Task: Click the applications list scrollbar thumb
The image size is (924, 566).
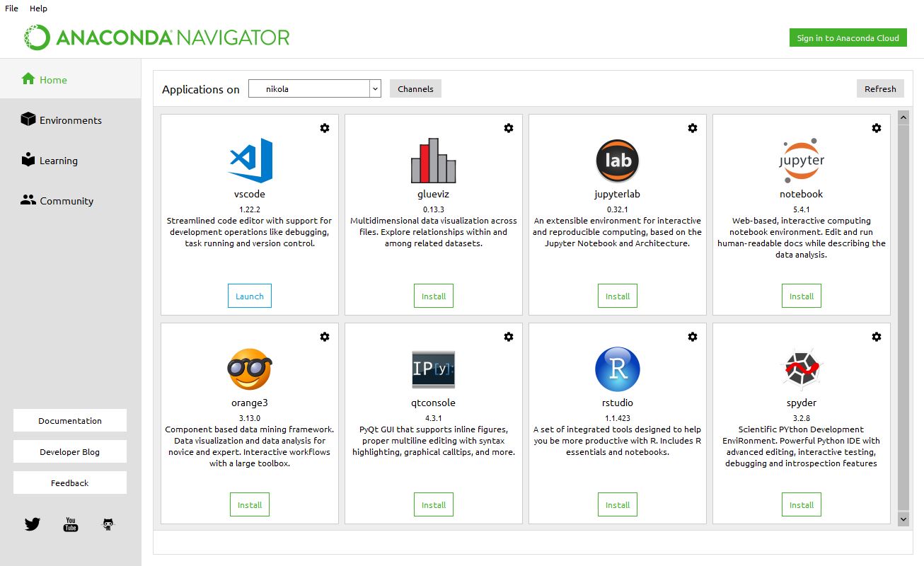Action: coord(903,317)
